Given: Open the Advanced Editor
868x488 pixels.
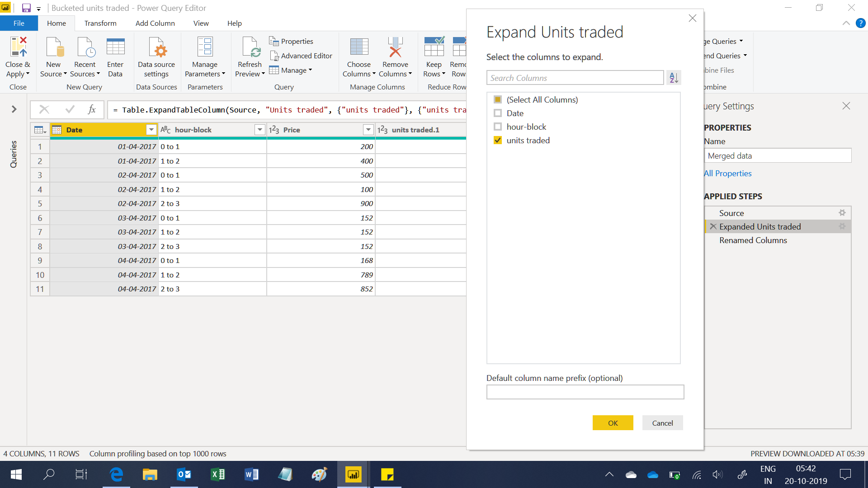Looking at the screenshot, I should coord(301,56).
